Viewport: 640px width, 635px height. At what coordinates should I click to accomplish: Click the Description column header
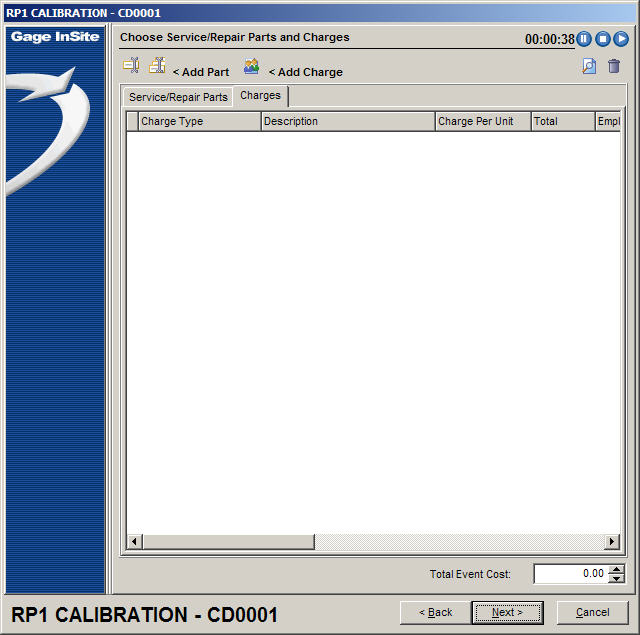pos(347,121)
